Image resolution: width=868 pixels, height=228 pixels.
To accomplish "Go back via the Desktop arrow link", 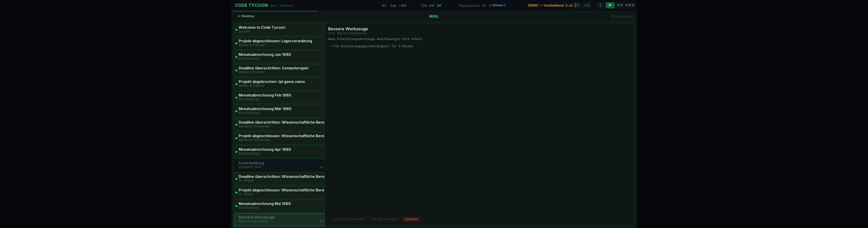I will pos(246,16).
